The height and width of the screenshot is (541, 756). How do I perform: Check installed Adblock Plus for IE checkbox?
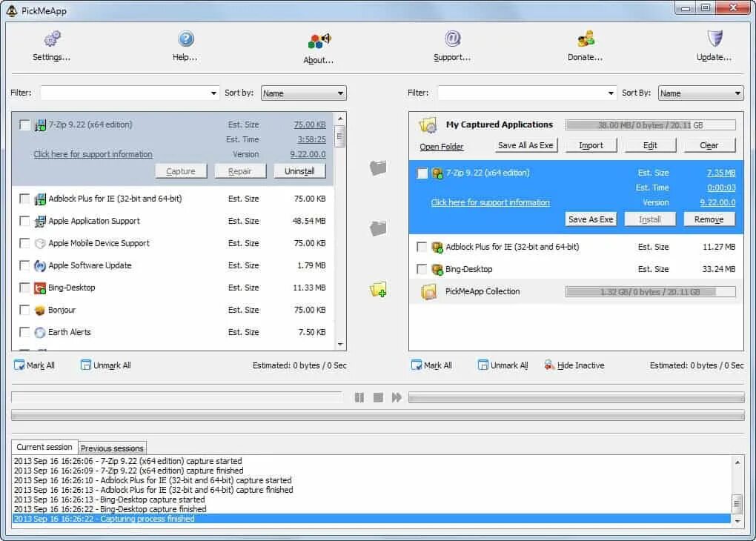click(x=24, y=199)
